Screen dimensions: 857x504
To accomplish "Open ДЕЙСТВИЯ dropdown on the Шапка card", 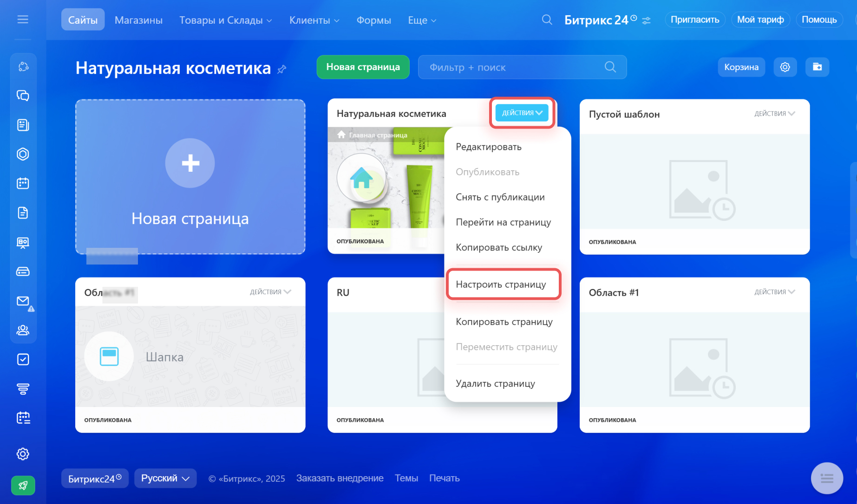I will [270, 292].
